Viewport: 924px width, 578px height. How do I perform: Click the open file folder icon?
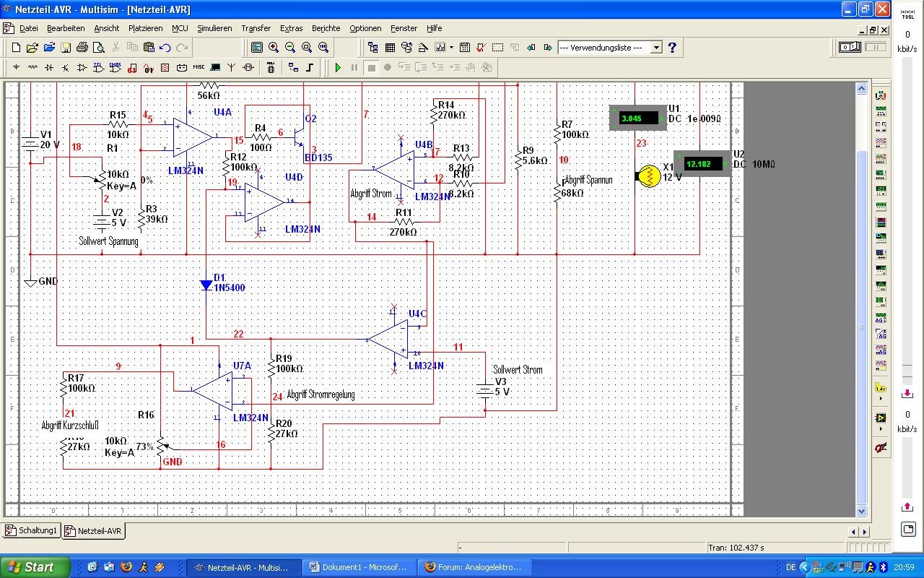tap(32, 48)
